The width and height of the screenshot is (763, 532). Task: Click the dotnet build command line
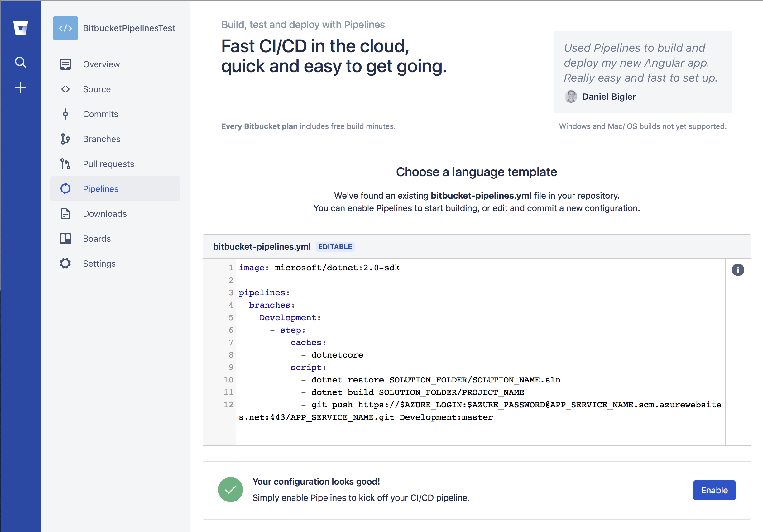[x=412, y=392]
